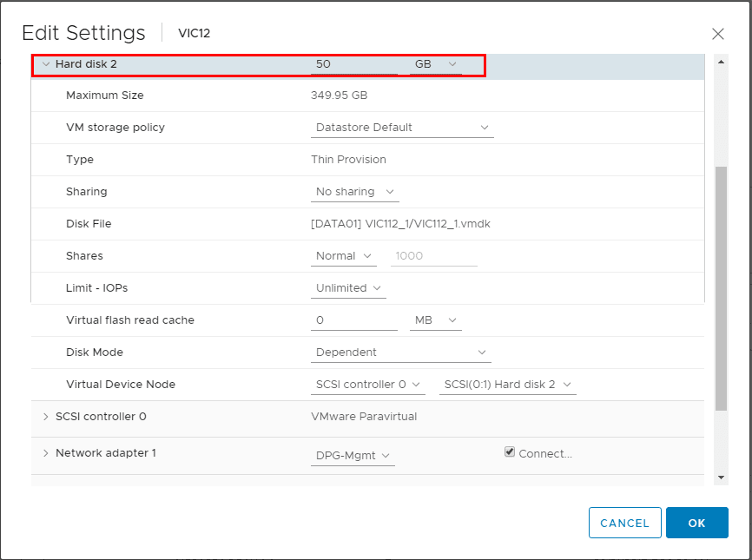752x560 pixels.
Task: Open Disk Mode Dependent dropdown
Action: pos(401,352)
